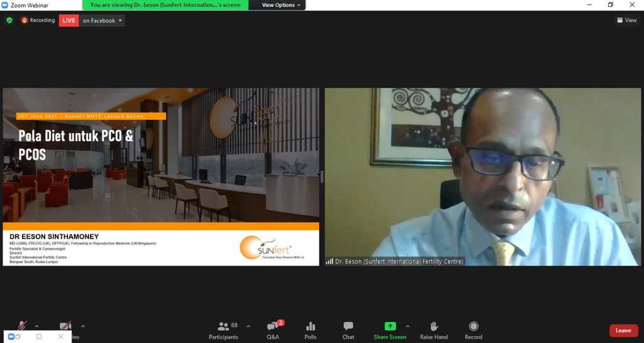Click the "DR EESON SINTHAMONEY" heading on the slide
This screenshot has width=644, height=343.
click(x=54, y=237)
